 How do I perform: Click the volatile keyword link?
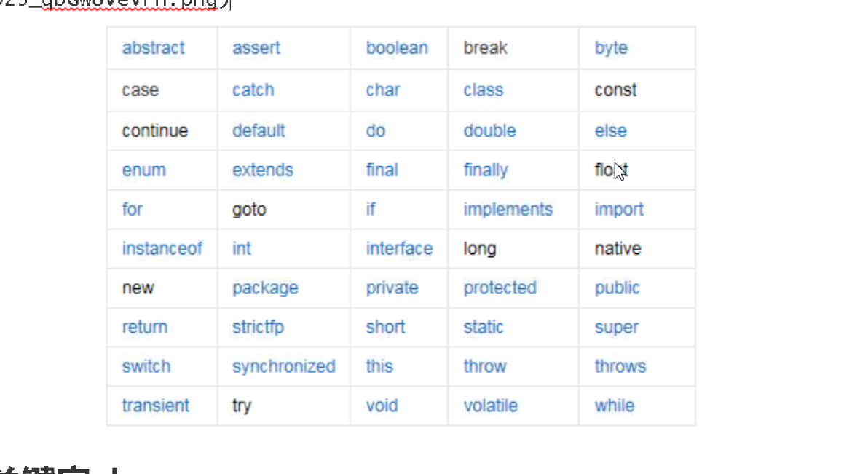pos(491,406)
